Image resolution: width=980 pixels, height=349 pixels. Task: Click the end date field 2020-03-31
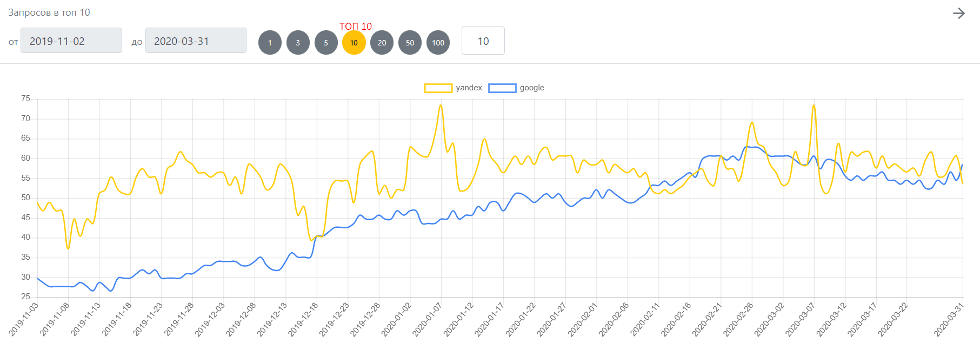coord(196,41)
